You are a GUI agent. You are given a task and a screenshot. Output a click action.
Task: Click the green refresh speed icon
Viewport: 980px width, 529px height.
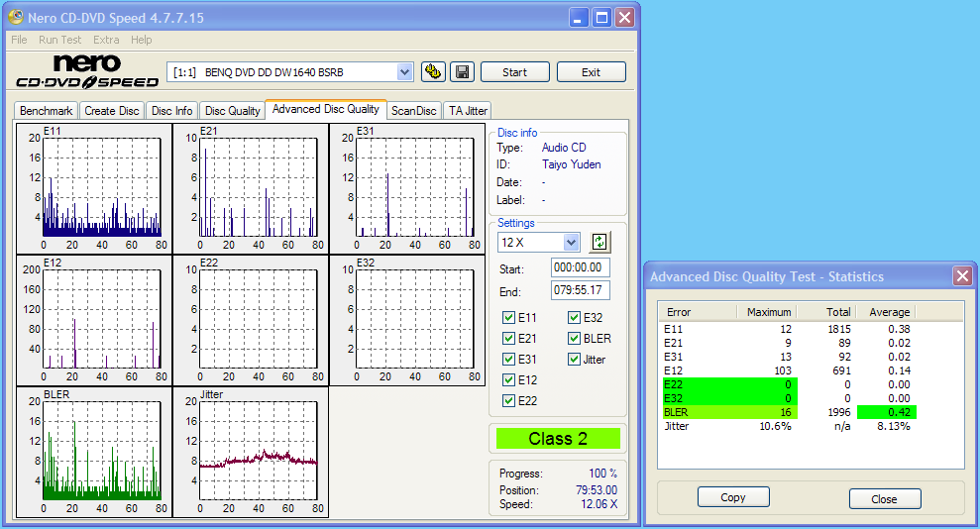click(599, 242)
